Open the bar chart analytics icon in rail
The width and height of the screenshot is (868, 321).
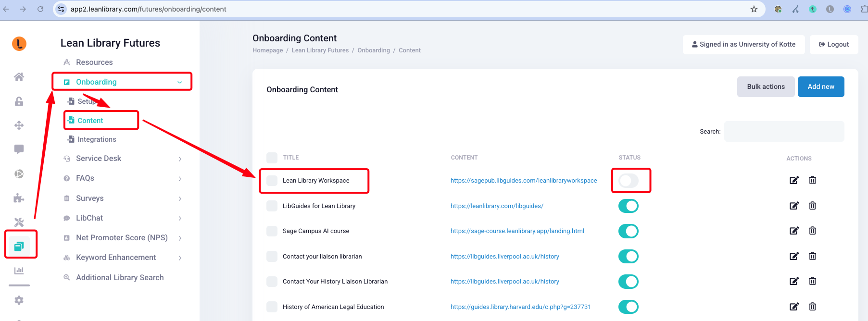19,271
